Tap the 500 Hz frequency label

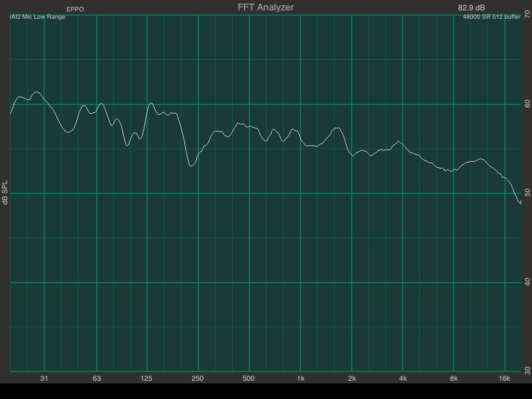(248, 378)
